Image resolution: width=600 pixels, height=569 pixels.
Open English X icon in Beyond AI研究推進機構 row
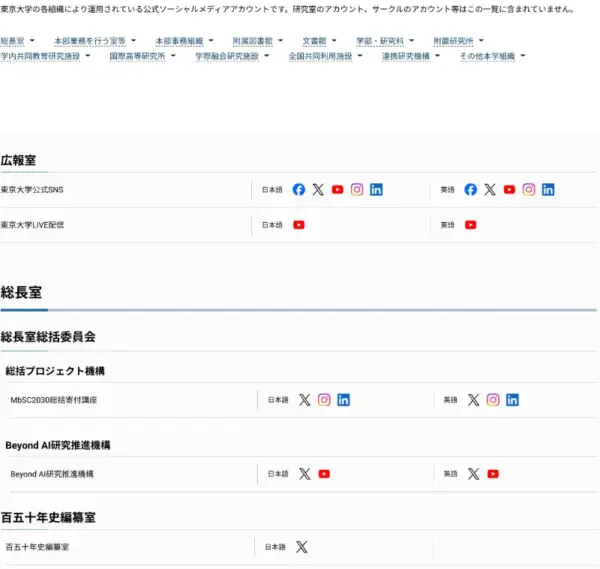(473, 474)
